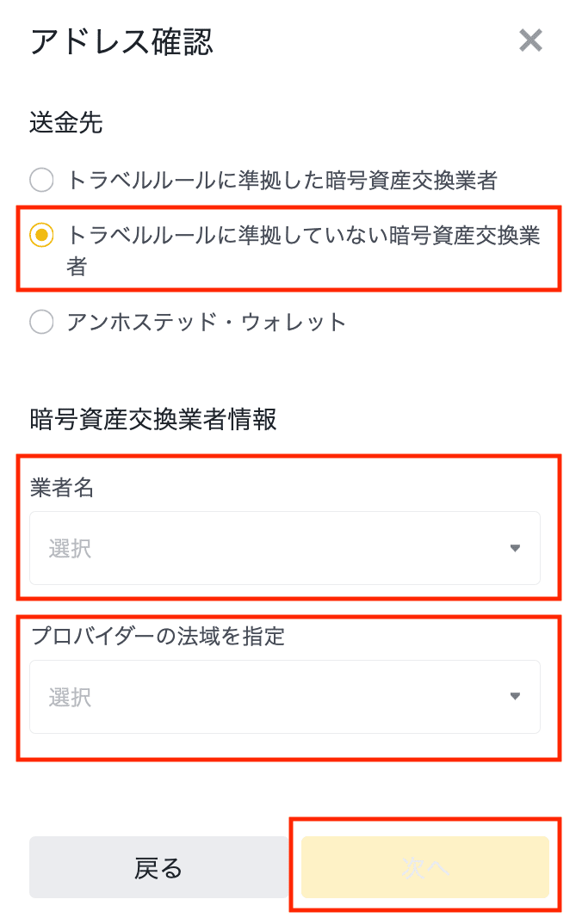
Task: Click the トラベルルールに準拠した暗号資産交換業者 label text
Action: tap(282, 180)
